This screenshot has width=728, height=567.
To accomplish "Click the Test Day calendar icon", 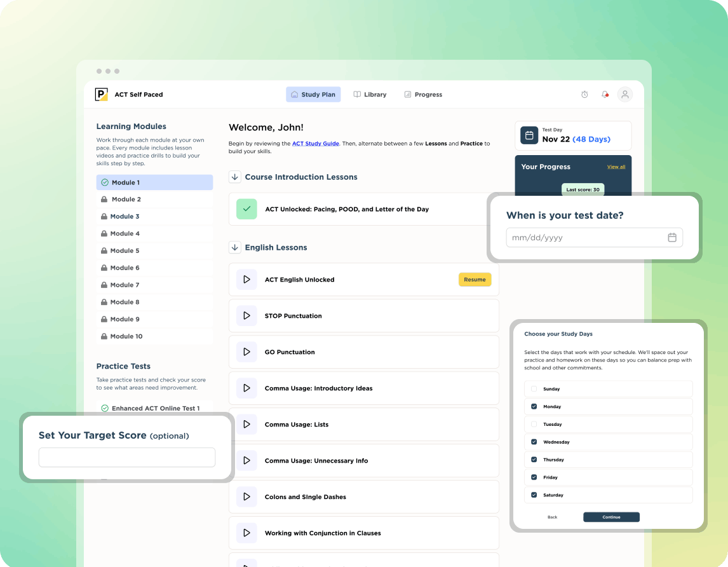I will coord(529,135).
